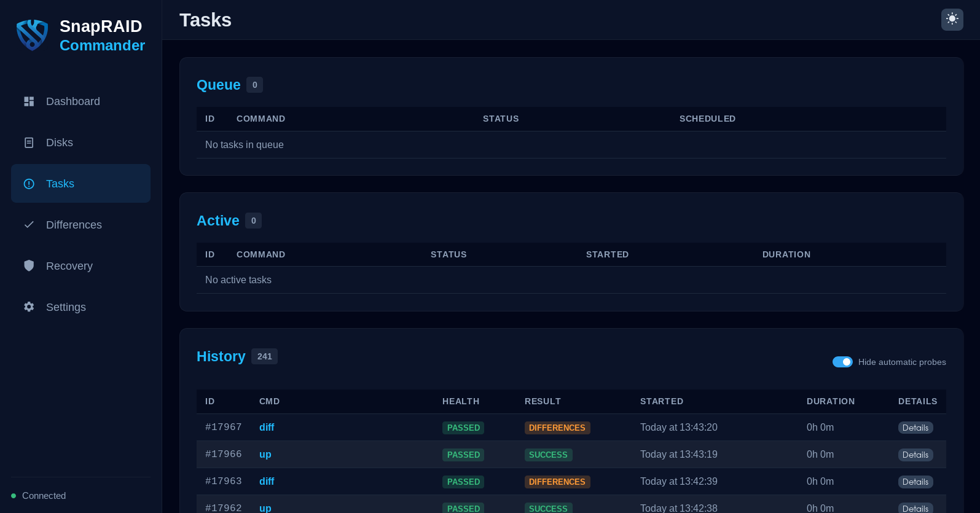The height and width of the screenshot is (513, 980).
Task: Click the SnapRAID shield logo
Action: click(x=32, y=35)
